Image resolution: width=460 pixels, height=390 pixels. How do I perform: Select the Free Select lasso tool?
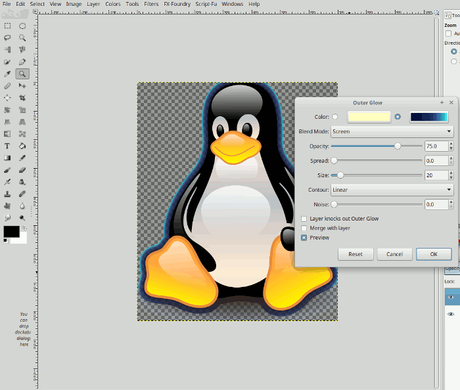point(7,38)
